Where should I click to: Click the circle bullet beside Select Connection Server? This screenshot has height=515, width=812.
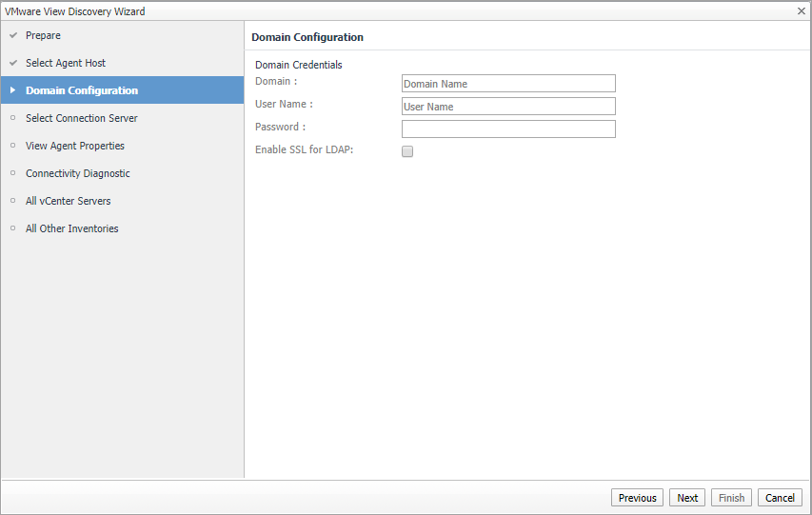click(13, 118)
